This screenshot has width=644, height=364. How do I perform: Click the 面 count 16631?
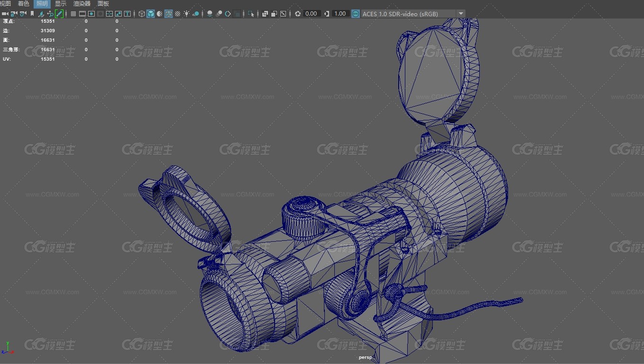(48, 40)
